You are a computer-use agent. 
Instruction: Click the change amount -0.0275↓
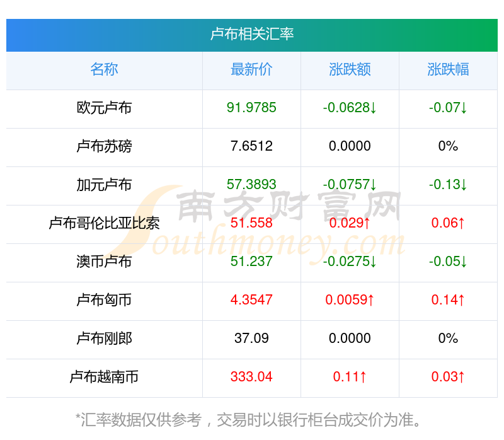350,262
